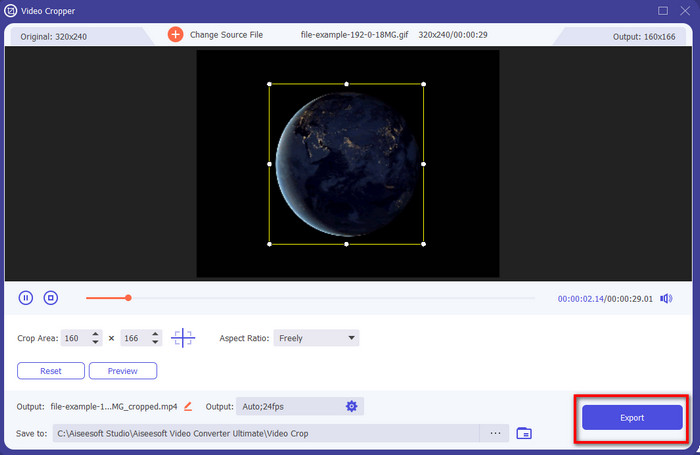Viewport: 700px width, 455px height.
Task: Click the playback progress slider handle
Action: tap(128, 297)
